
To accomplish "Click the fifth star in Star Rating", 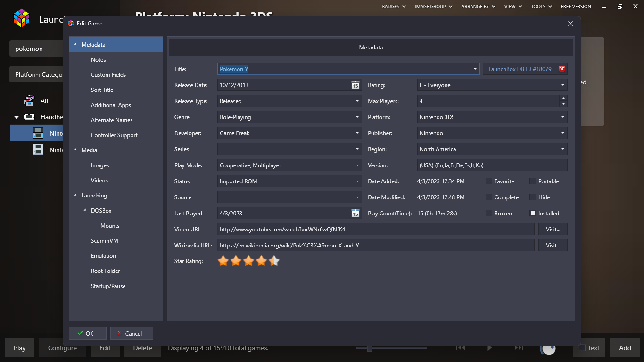I will [274, 261].
